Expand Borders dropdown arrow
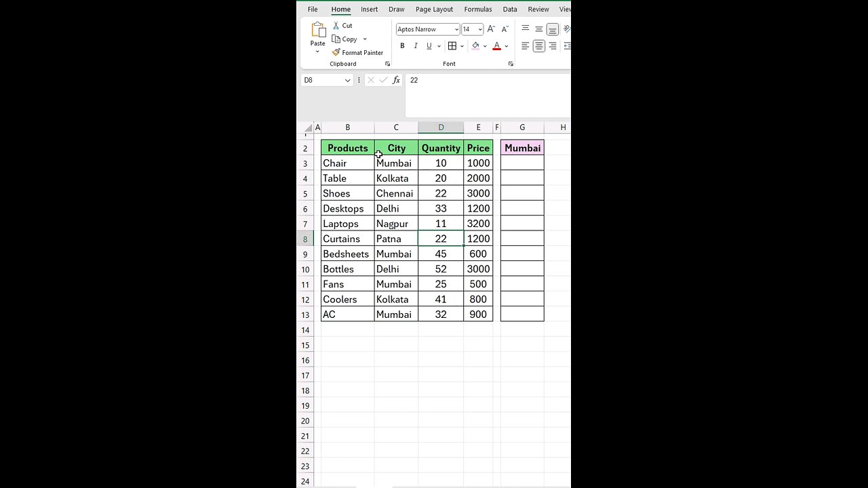868x488 pixels. (x=462, y=46)
